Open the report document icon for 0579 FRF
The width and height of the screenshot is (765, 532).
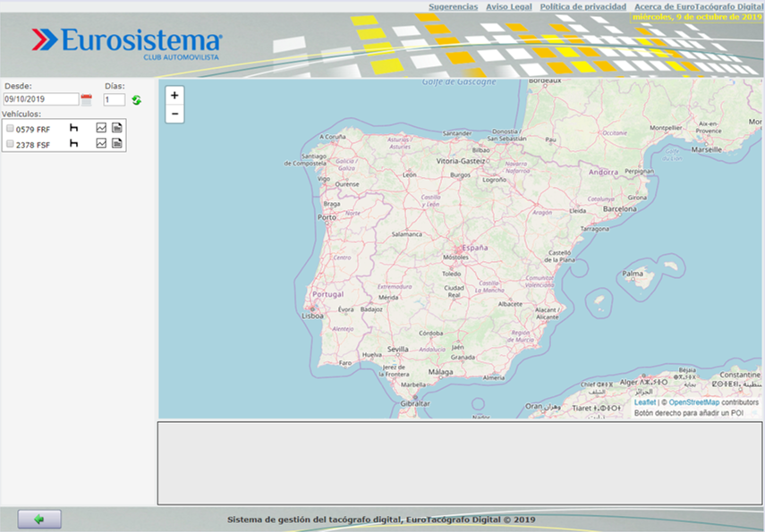117,128
